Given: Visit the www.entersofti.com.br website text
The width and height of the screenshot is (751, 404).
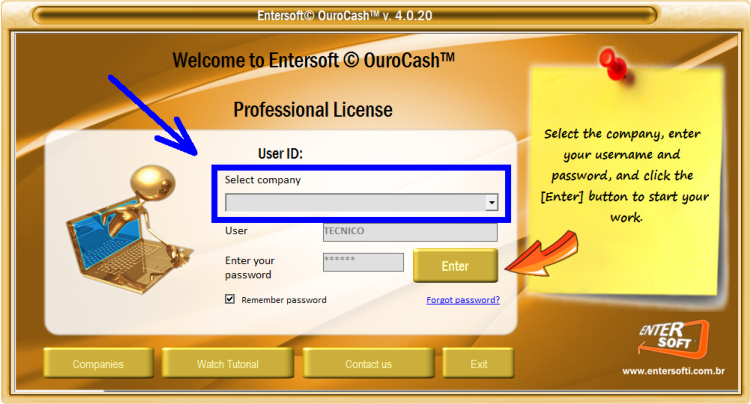Looking at the screenshot, I should coord(673,371).
